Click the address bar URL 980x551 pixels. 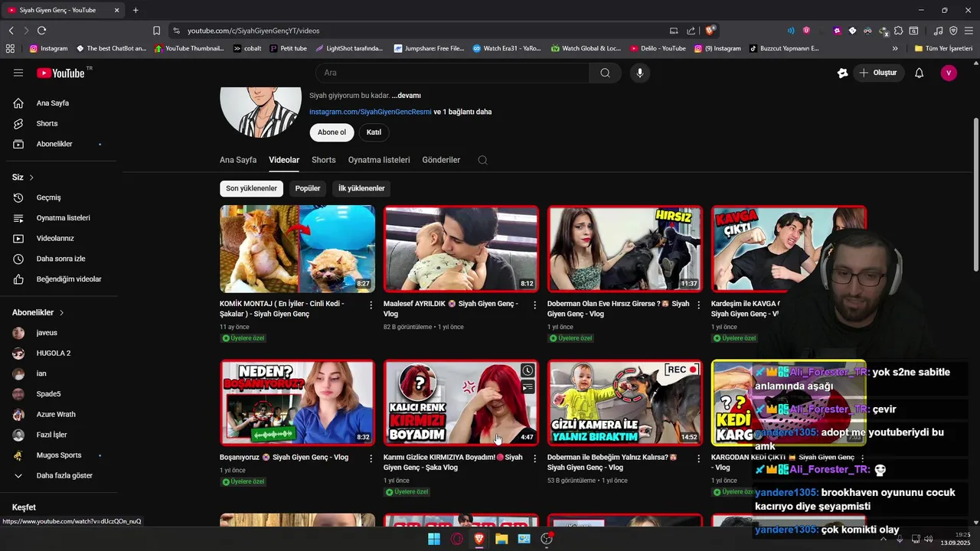coord(253,31)
